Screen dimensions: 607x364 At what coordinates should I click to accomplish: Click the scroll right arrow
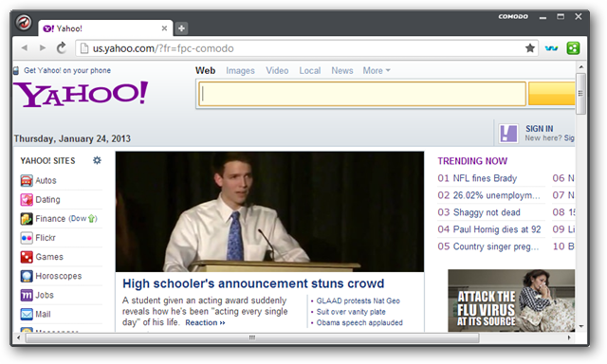click(569, 337)
